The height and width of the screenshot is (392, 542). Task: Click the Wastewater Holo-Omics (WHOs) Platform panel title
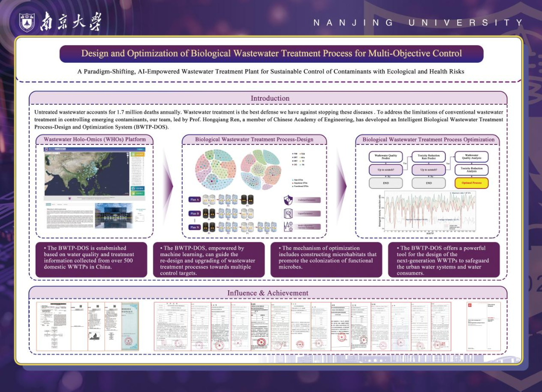tap(95, 139)
